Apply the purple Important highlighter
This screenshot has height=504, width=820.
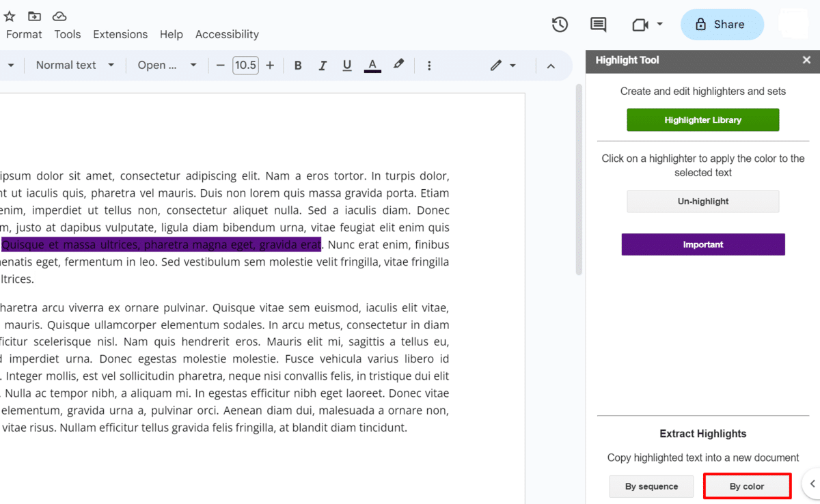tap(702, 244)
